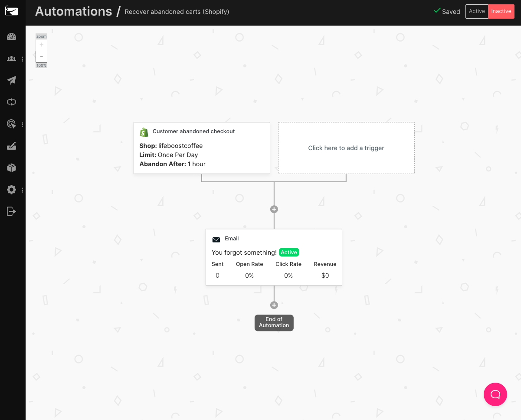The image size is (521, 420).
Task: Expand the settings submenu dots
Action: coord(23,190)
